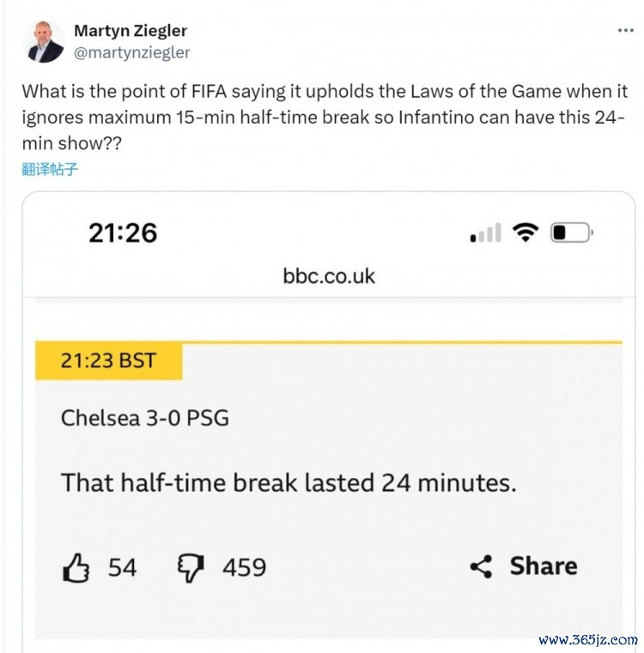Click the share arrow icon
Screen dimensions: 644x653
click(481, 566)
